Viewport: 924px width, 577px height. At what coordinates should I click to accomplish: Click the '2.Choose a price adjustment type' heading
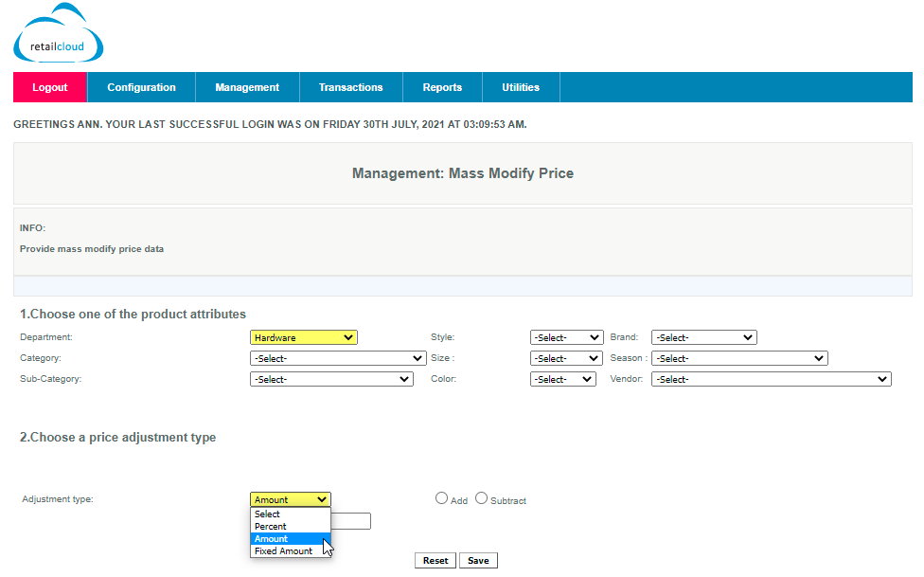click(117, 437)
